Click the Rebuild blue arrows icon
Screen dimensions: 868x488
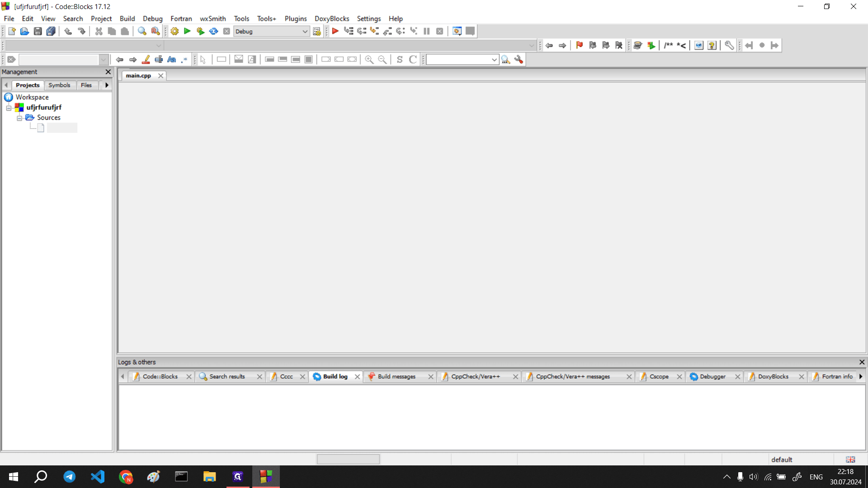pyautogui.click(x=213, y=31)
